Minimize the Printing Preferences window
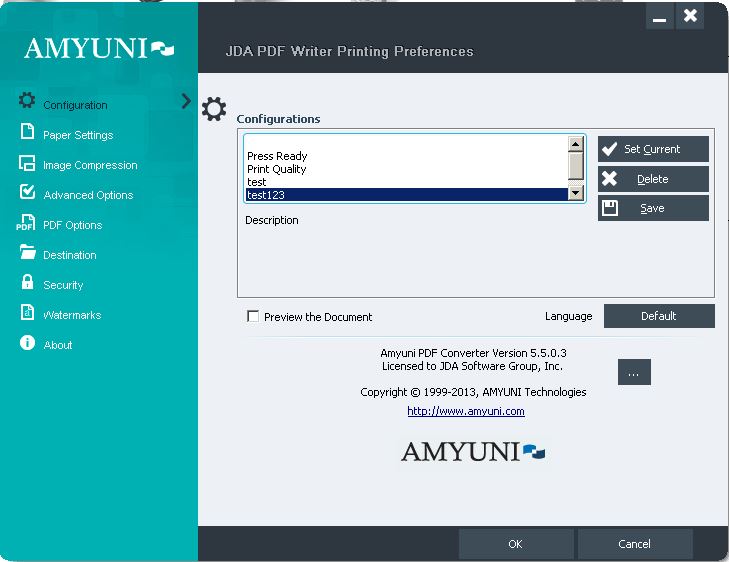This screenshot has height=562, width=729. pyautogui.click(x=660, y=17)
